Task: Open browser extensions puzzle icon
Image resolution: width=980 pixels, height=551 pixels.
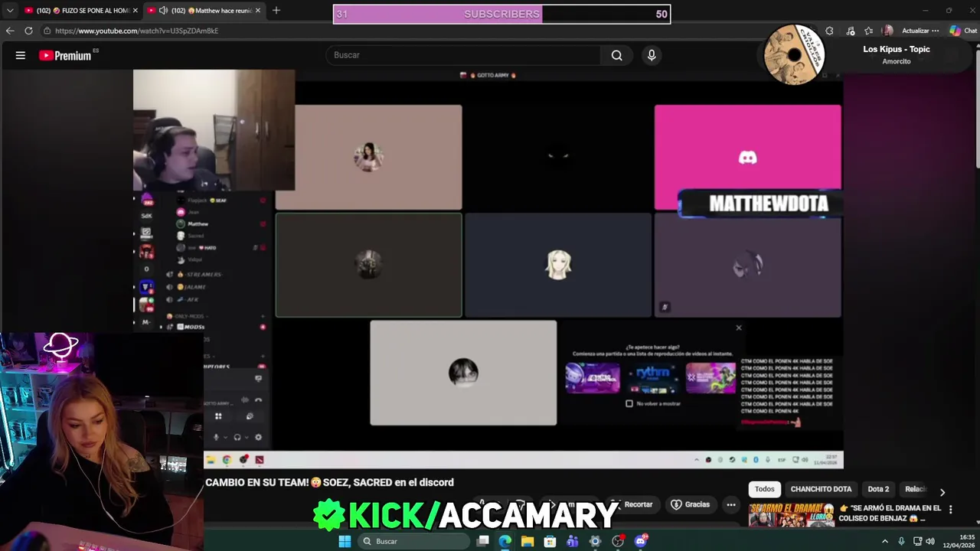Action: 829,31
